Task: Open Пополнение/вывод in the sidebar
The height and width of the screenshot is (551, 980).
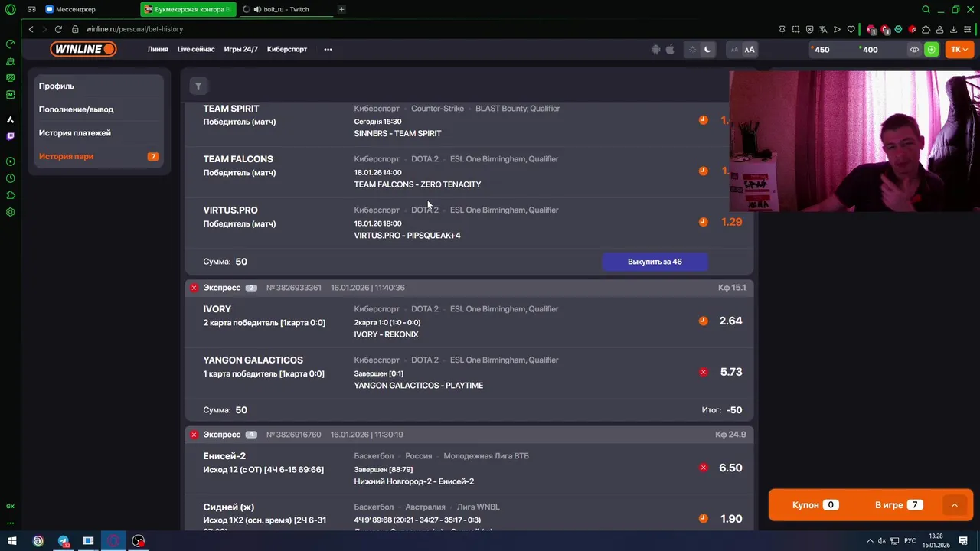Action: coord(99,109)
